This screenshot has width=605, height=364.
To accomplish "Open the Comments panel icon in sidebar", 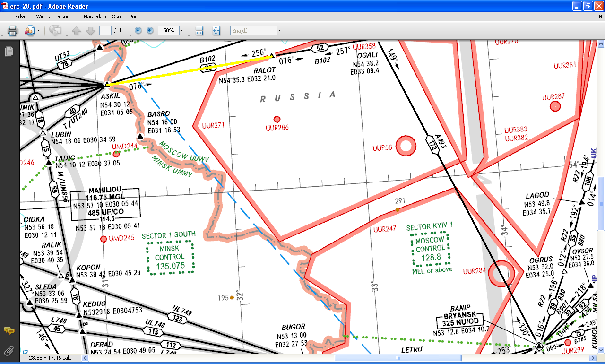I will click(x=9, y=330).
